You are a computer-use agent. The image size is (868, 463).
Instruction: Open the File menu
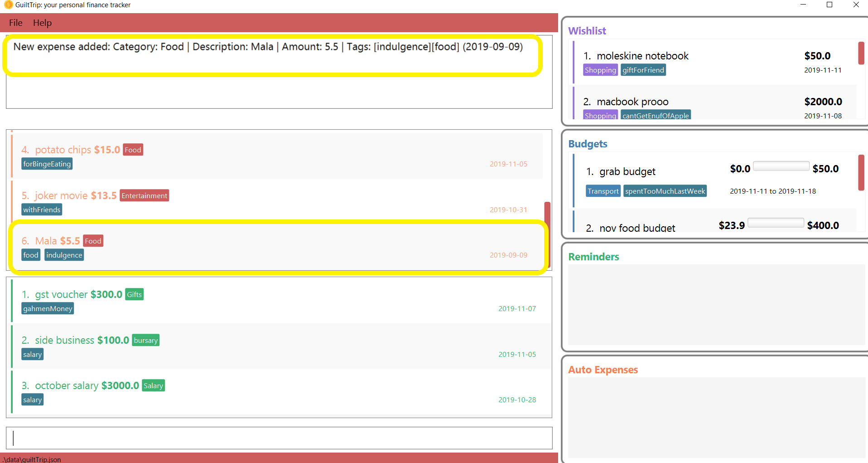point(16,23)
